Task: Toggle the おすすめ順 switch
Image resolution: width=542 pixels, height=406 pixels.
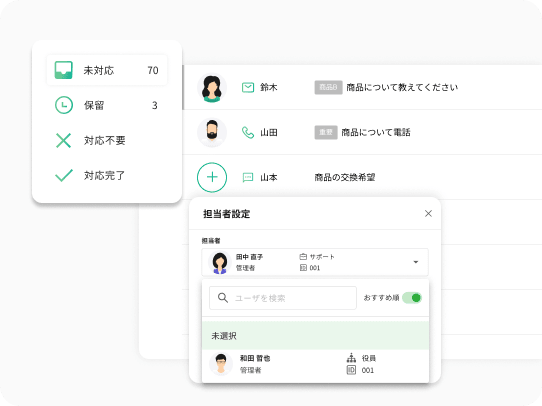Action: [412, 298]
